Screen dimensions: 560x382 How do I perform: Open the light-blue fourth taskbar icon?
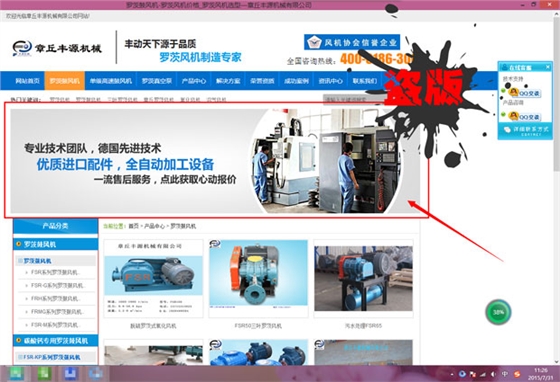coord(96,373)
